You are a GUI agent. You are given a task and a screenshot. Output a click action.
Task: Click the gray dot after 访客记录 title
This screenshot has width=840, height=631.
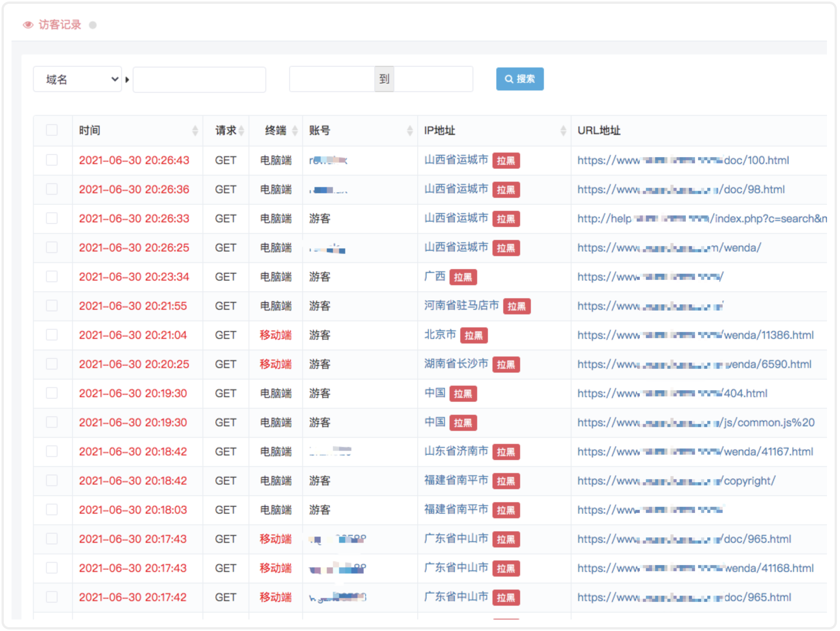tap(92, 25)
